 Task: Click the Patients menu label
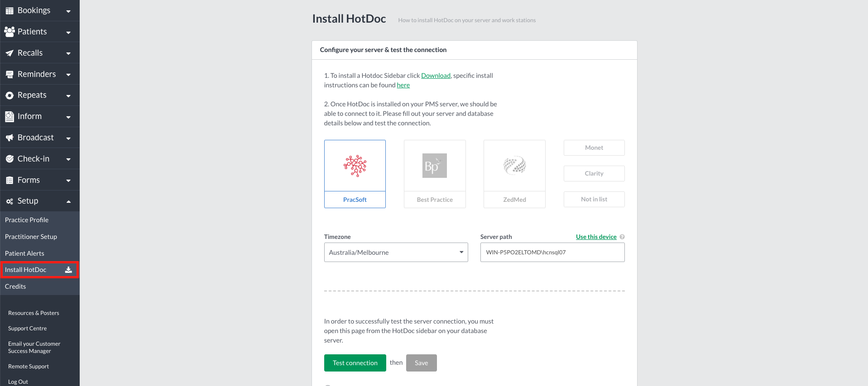(32, 32)
